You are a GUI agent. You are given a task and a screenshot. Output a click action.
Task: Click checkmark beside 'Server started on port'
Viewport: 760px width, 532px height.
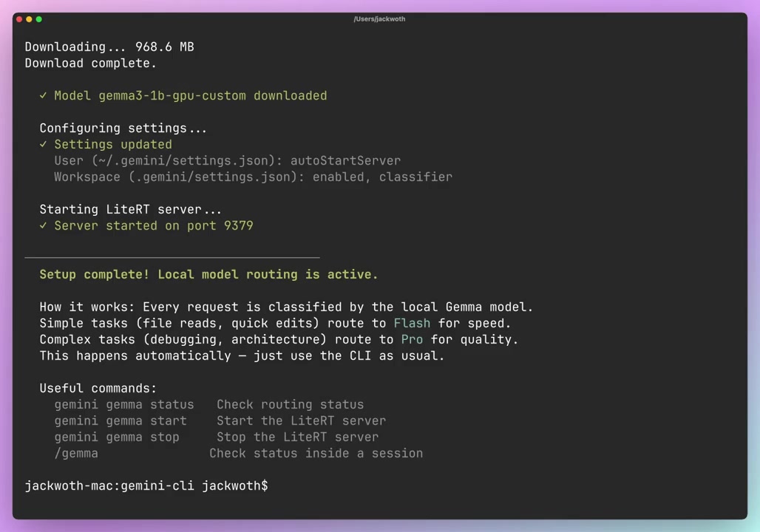click(43, 226)
